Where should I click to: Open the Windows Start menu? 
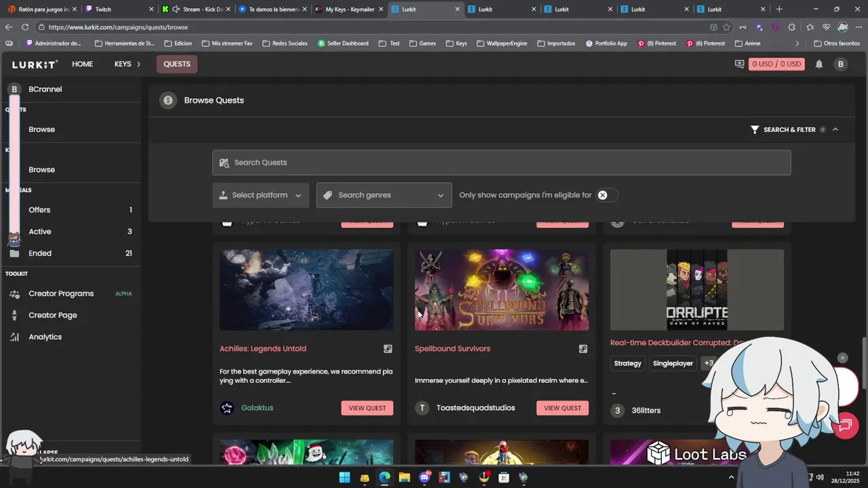pos(344,477)
